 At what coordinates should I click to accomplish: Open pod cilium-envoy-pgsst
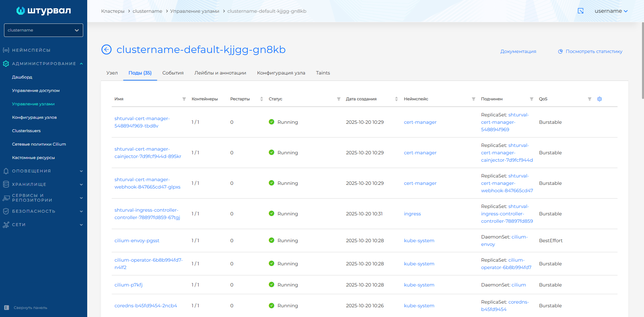pos(137,241)
